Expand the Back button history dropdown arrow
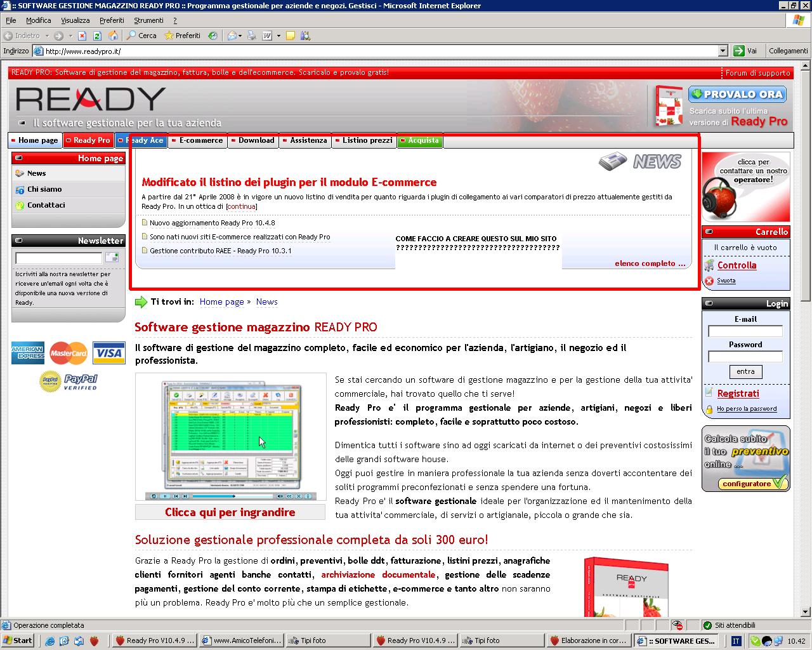This screenshot has height=650, width=812. click(x=46, y=36)
